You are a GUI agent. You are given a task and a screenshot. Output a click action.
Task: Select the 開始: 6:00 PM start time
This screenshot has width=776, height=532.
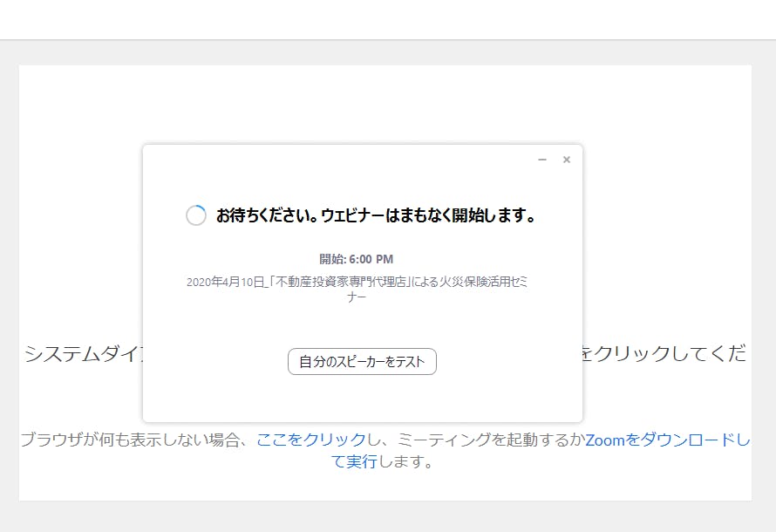point(356,259)
